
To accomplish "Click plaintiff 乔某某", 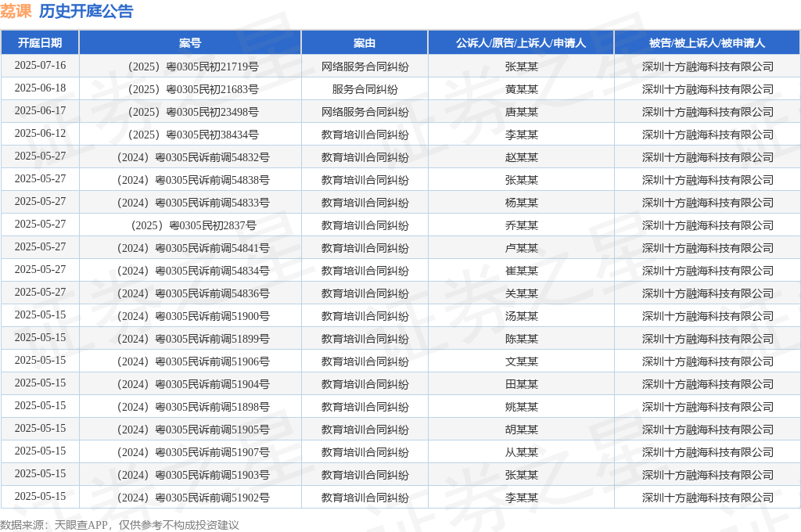I will 521,225.
